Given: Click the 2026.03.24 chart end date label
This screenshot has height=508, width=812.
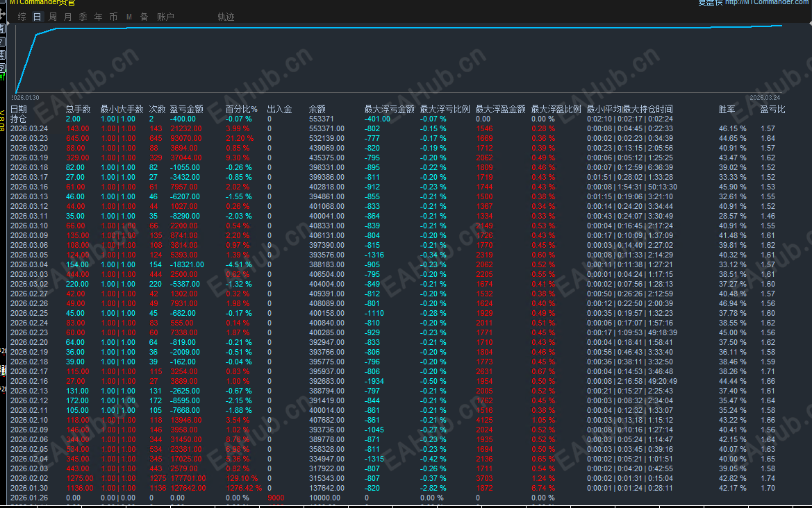Looking at the screenshot, I should pyautogui.click(x=765, y=98).
